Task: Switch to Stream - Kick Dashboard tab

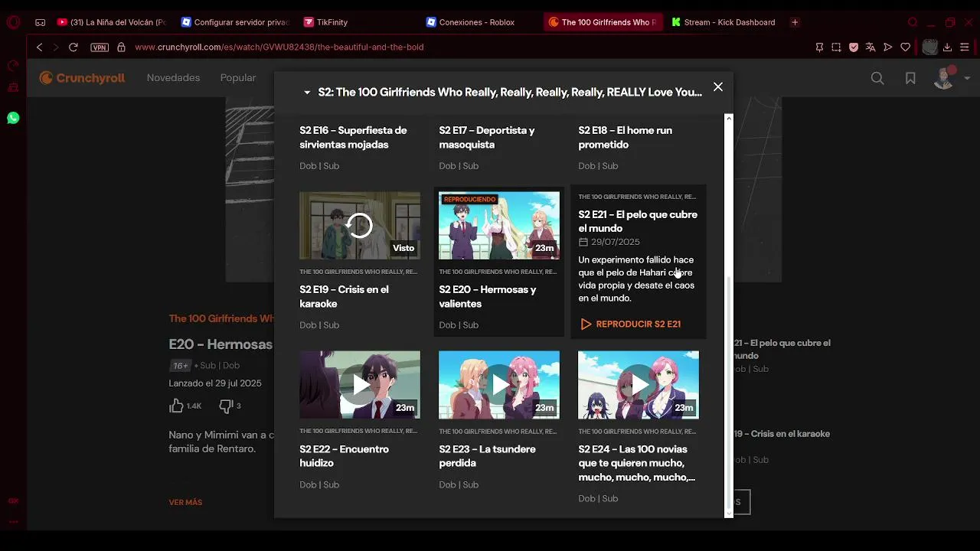Action: coord(725,22)
